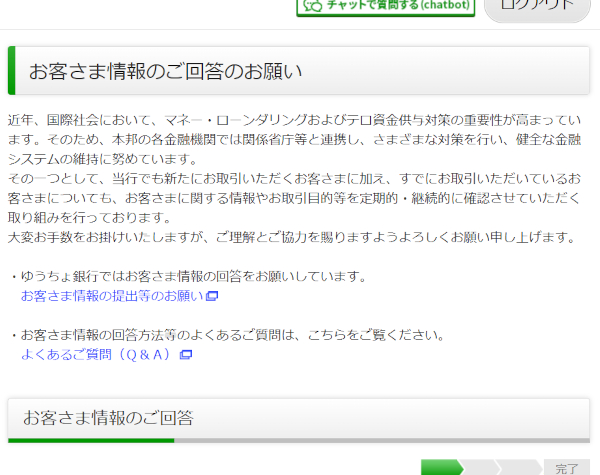The width and height of the screenshot is (600, 475).
Task: Click external-window icon beside よくあるご質問 link
Action: click(186, 355)
